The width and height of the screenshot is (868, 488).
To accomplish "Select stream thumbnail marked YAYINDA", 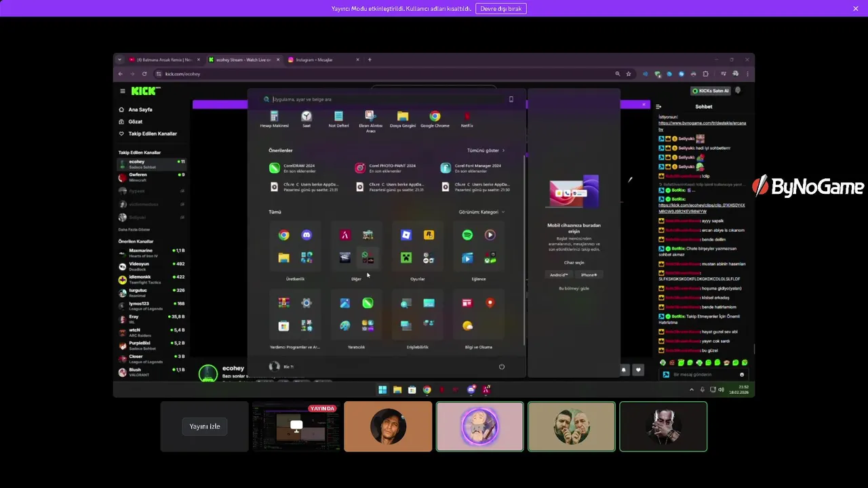I will (296, 426).
